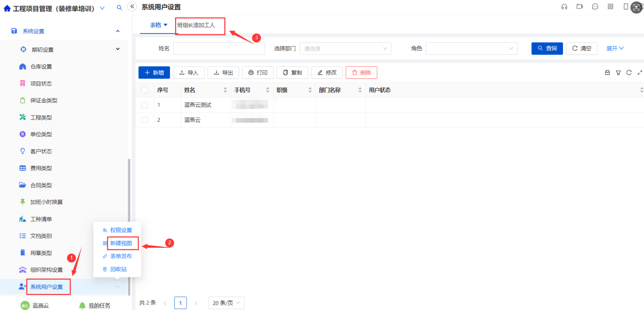
Task: Check the row for 蓝燕云测试
Action: pos(145,105)
